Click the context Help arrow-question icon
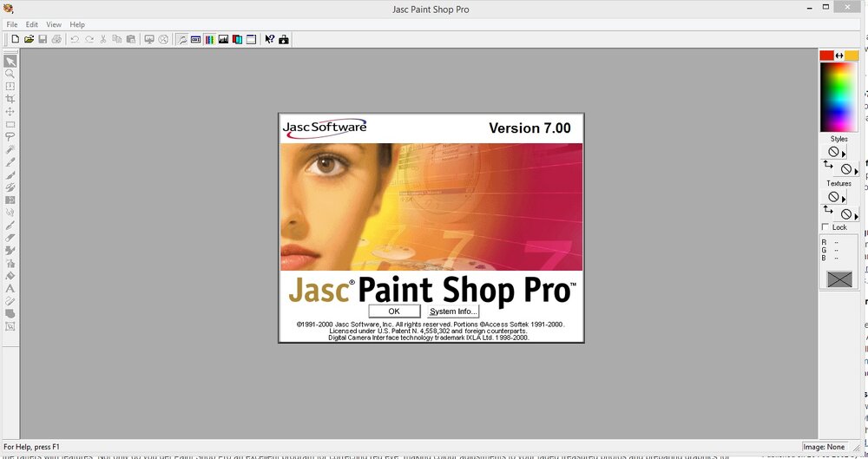This screenshot has width=868, height=459. tap(270, 39)
